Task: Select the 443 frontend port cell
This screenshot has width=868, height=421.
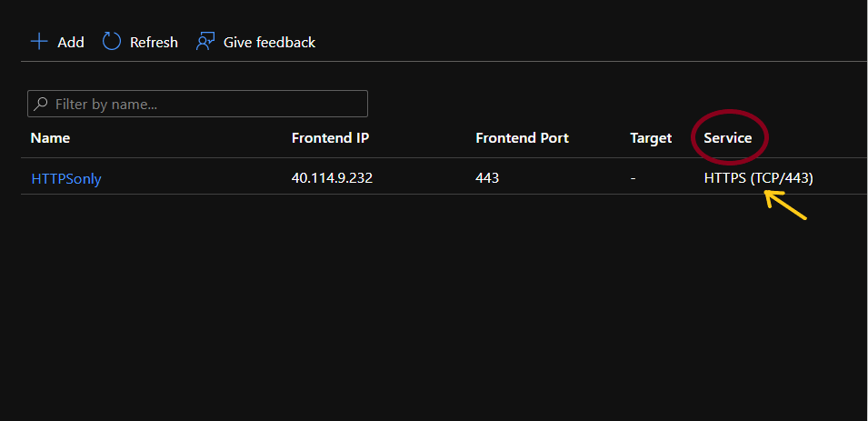Action: pyautogui.click(x=487, y=178)
